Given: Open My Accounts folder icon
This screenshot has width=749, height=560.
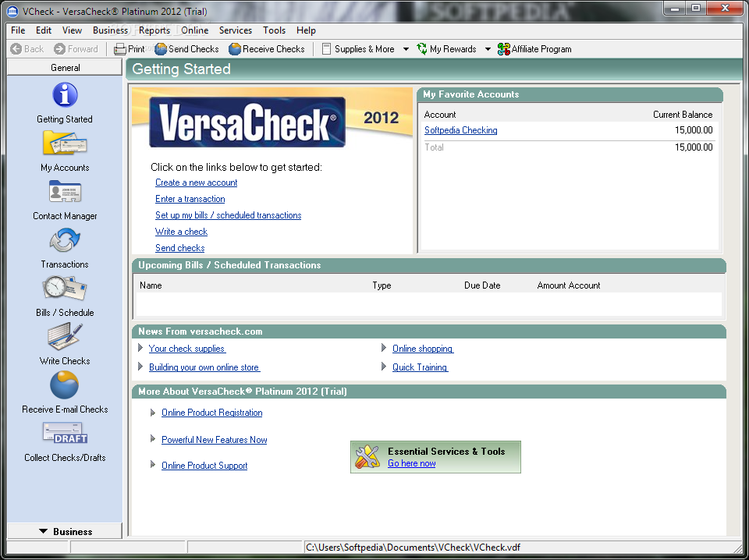Looking at the screenshot, I should click(65, 143).
